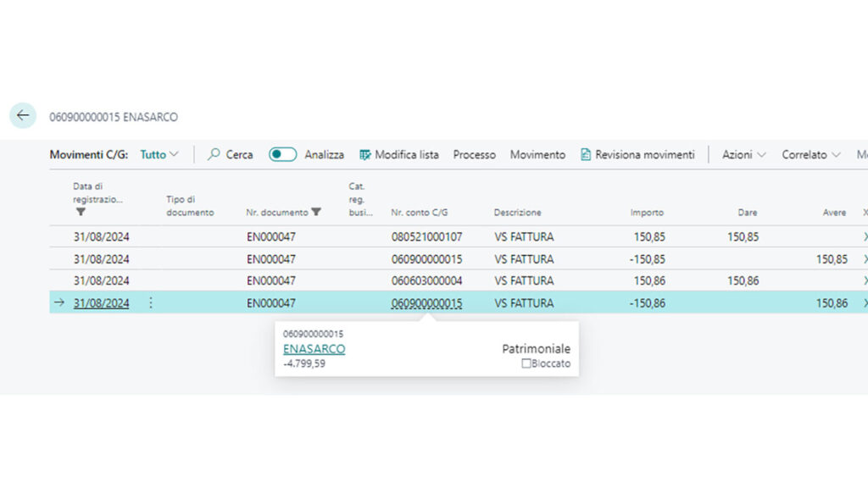This screenshot has width=868, height=488.
Task: Expand the Azioni dropdown menu
Action: coord(743,155)
